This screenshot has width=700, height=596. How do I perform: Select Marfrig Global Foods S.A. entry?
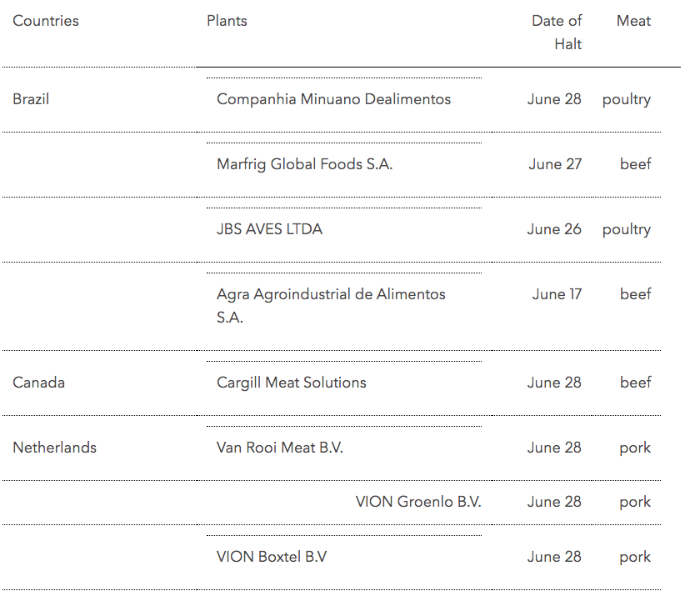[304, 164]
